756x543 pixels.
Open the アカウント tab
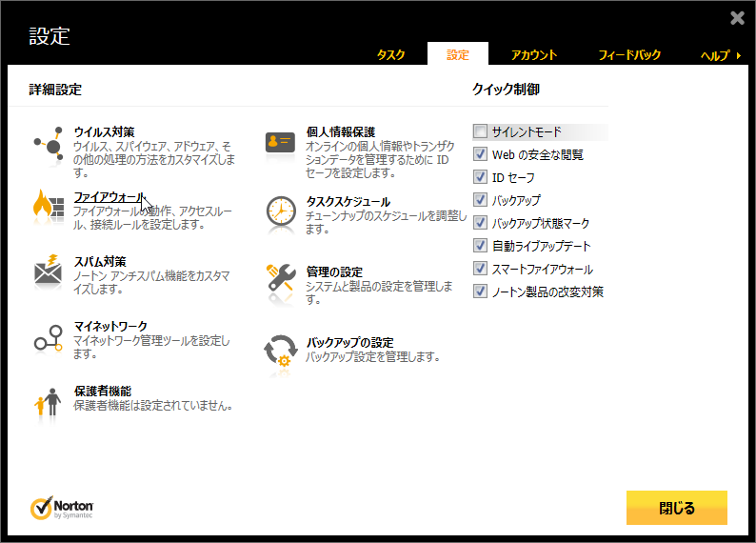(534, 55)
